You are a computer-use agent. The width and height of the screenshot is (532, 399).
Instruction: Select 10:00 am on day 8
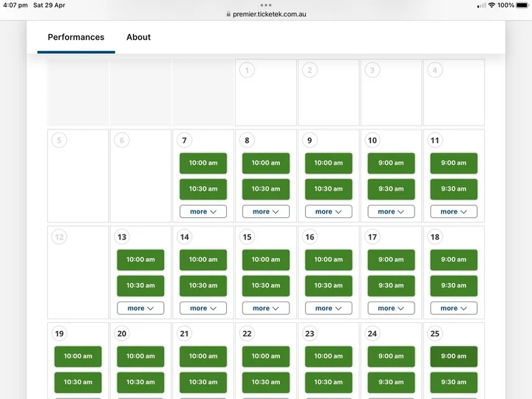click(x=266, y=163)
